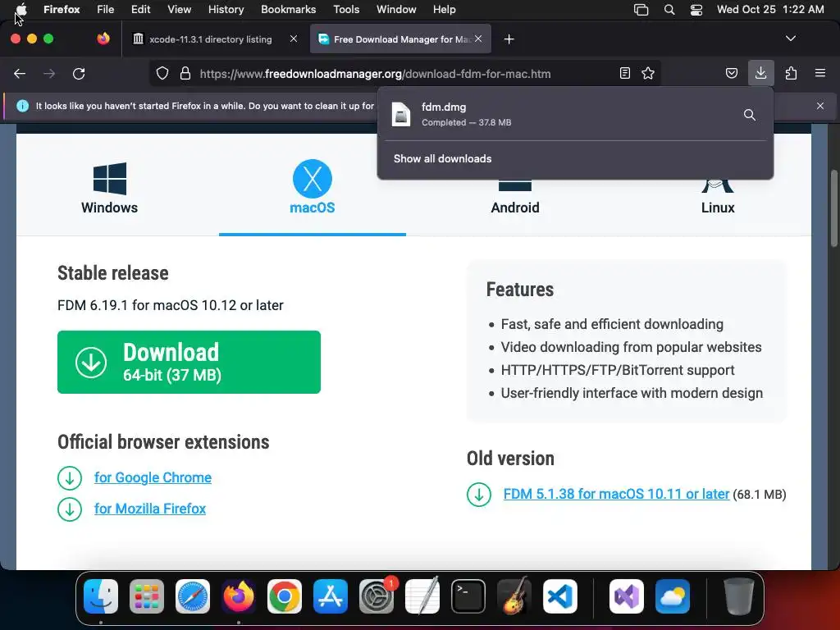List all tabs dropdown chevron

(790, 39)
